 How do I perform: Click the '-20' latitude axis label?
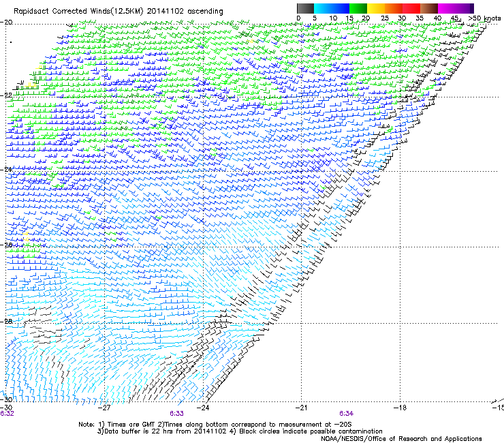point(6,22)
